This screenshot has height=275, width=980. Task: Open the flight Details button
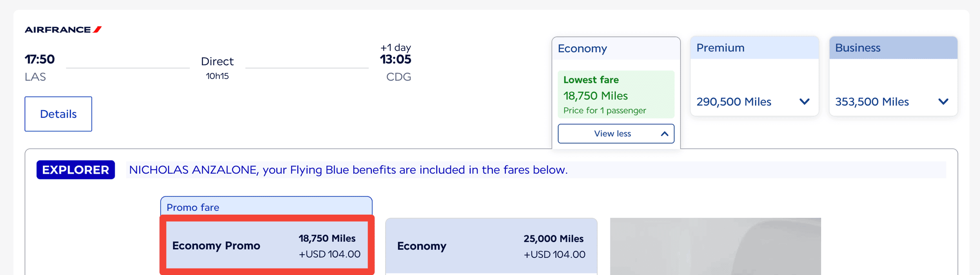[58, 114]
